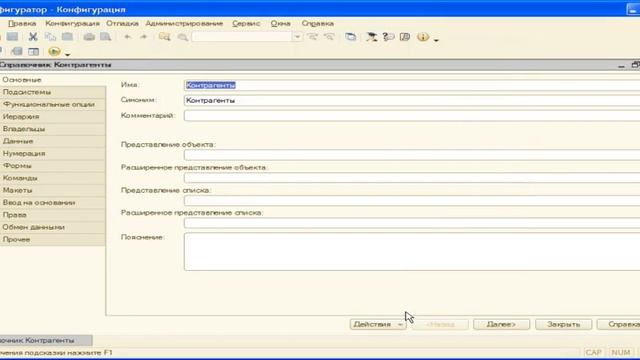Image resolution: width=640 pixels, height=360 pixels.
Task: Click the Find Previous toolbar icon
Action: click(329, 37)
